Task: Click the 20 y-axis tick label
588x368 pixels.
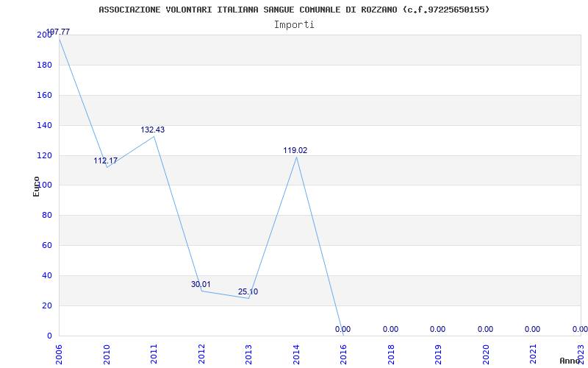Action: click(47, 305)
